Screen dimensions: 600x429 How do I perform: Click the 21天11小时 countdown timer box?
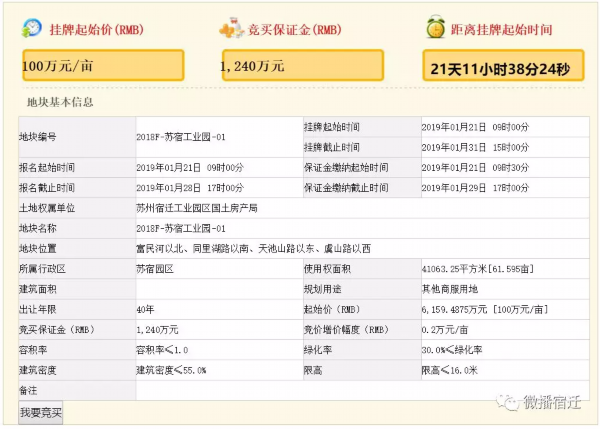[502, 70]
